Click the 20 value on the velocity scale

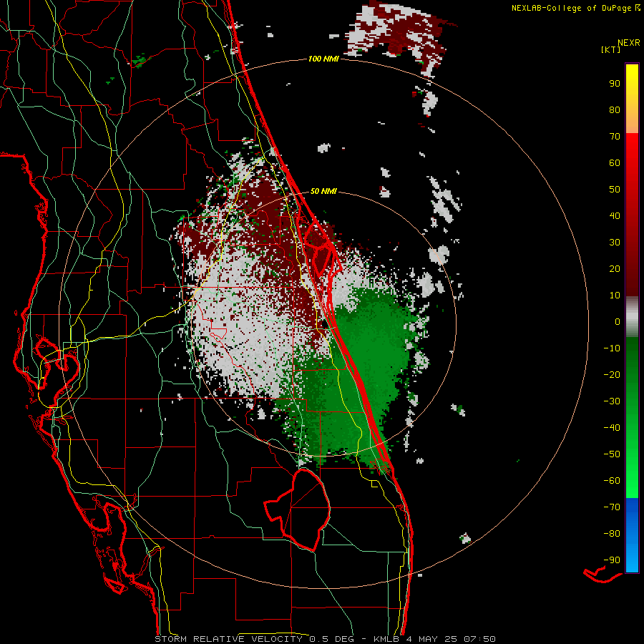(x=615, y=268)
